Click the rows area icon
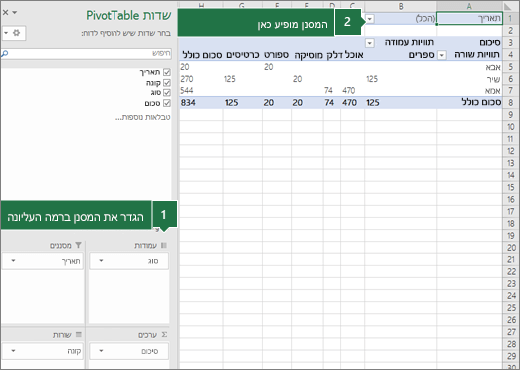The width and height of the screenshot is (520, 370). (x=78, y=334)
